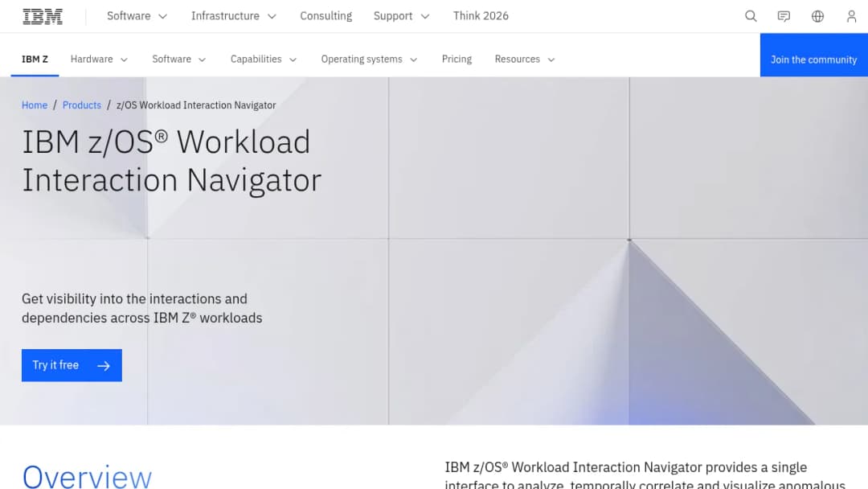Viewport: 868px width, 489px height.
Task: Open the chat contact icon
Action: point(784,16)
